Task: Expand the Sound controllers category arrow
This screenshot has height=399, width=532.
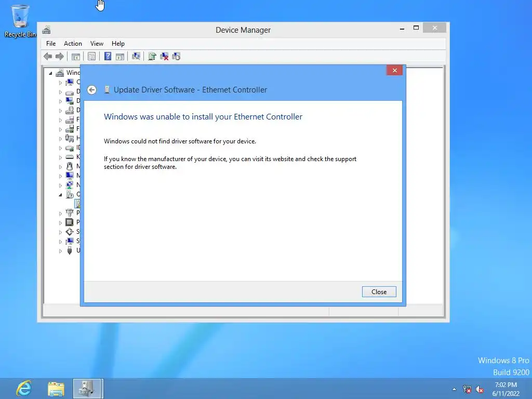Action: (60, 232)
